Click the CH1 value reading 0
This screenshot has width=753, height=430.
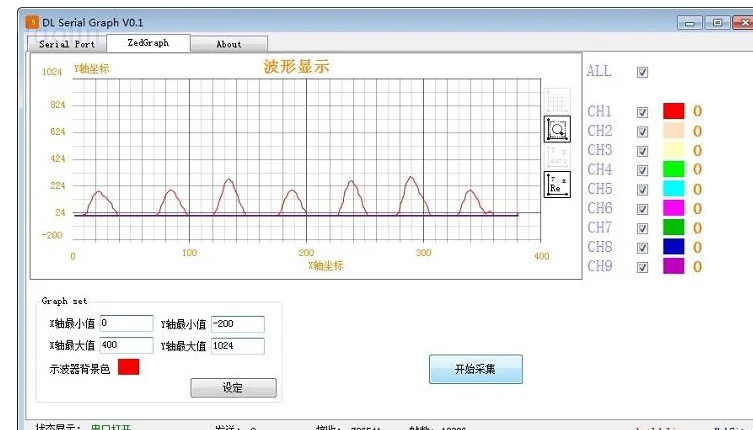click(697, 111)
